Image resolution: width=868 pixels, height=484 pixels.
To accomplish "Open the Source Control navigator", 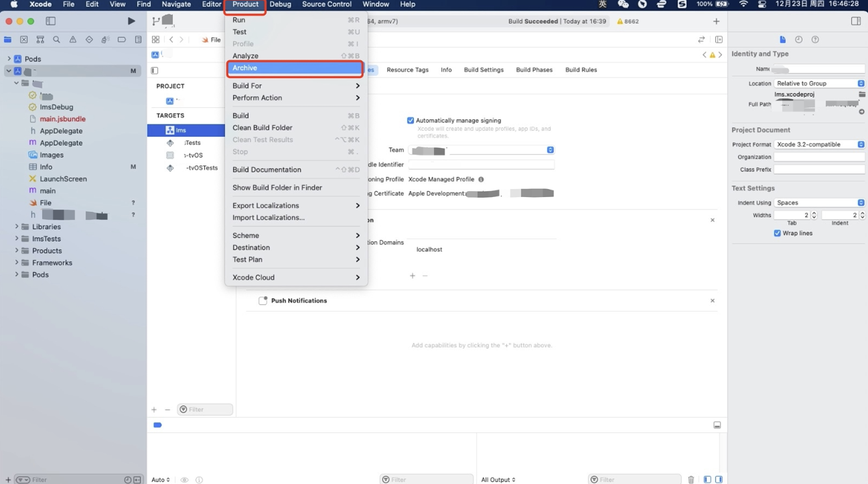I will tap(24, 40).
